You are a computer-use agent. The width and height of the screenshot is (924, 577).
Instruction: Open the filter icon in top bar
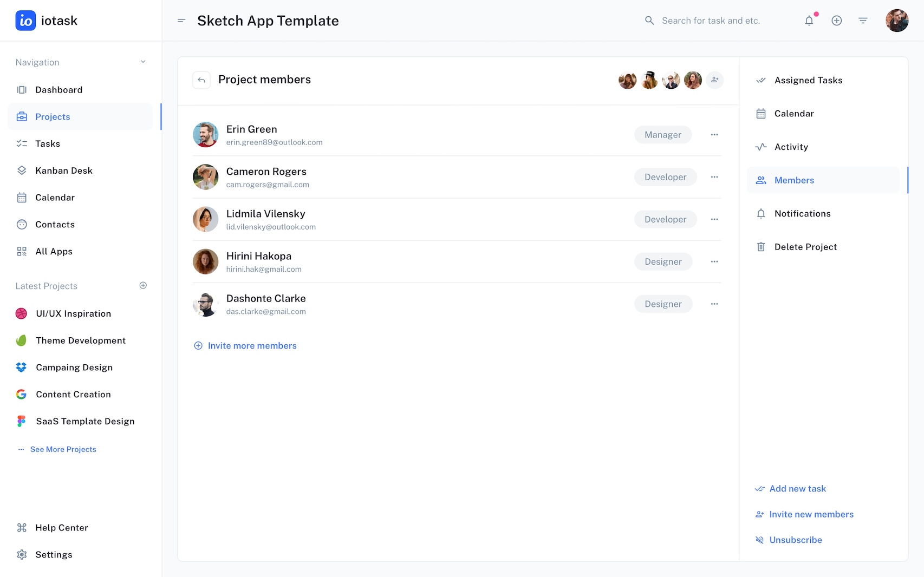(863, 21)
